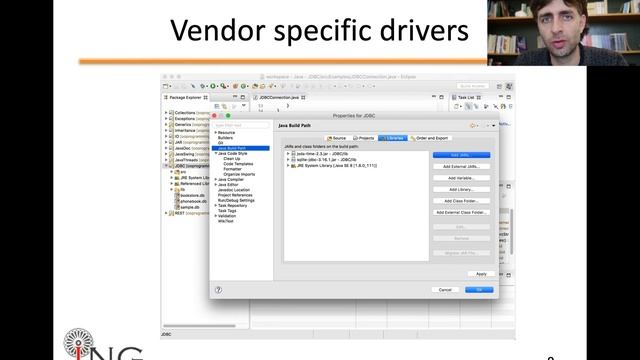Click the Add Variable button
The width and height of the screenshot is (640, 360).
[x=461, y=178]
